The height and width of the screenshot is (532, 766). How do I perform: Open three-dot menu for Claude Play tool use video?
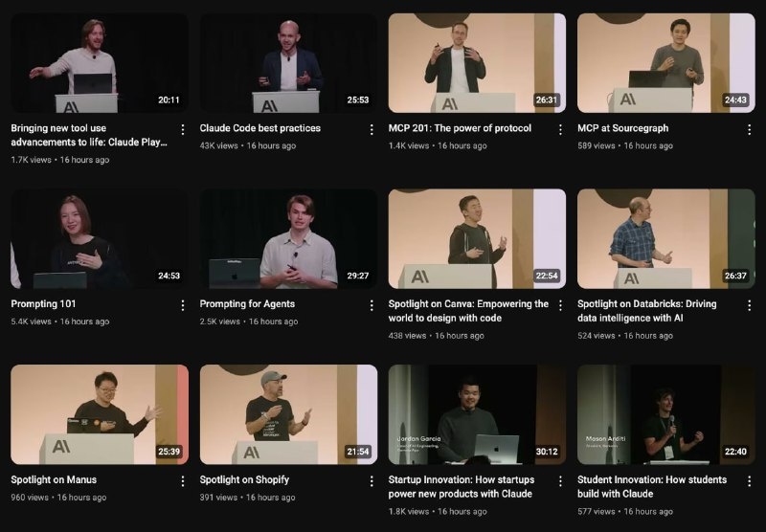182,129
